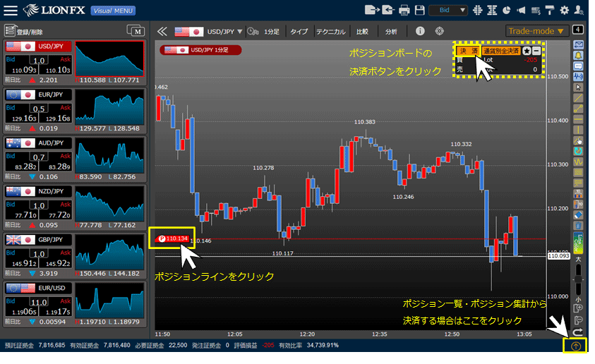
Task: Click the pie chart icon in top bar
Action: 507,11
